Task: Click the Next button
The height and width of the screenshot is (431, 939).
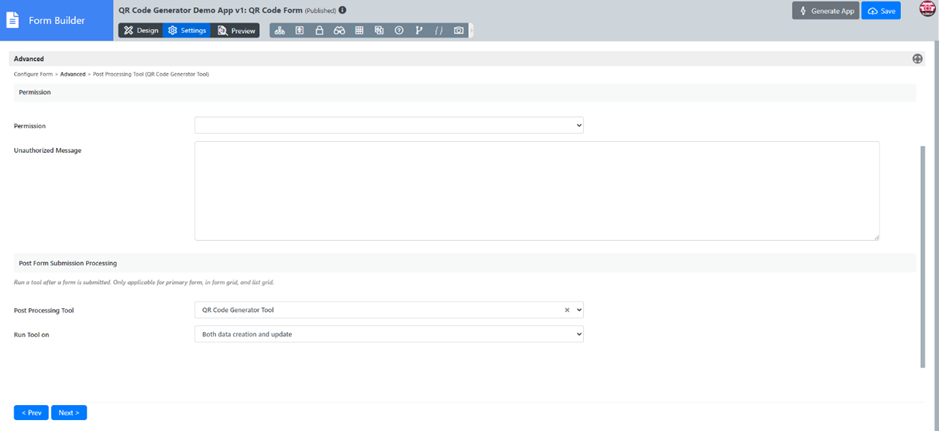Action: tap(69, 412)
